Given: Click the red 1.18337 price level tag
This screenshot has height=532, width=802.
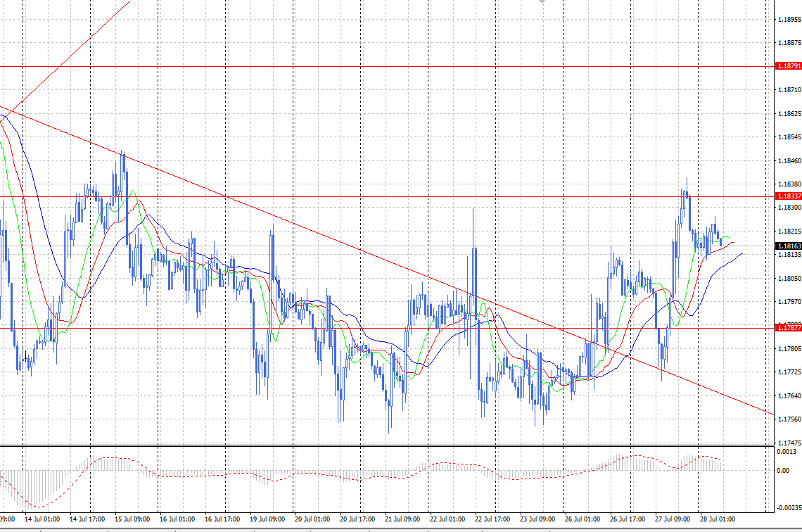Looking at the screenshot, I should click(x=789, y=196).
